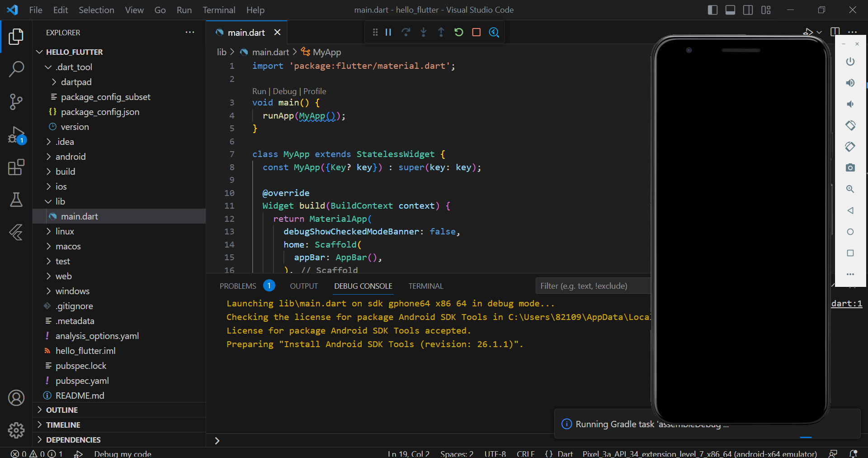Open the Terminal menu
This screenshot has height=458, width=868.
[x=219, y=10]
